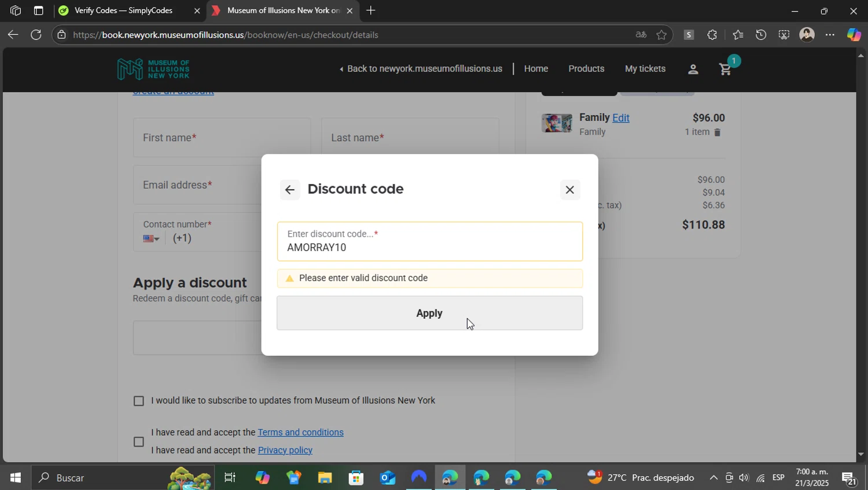Open the Products menu item

coord(586,69)
